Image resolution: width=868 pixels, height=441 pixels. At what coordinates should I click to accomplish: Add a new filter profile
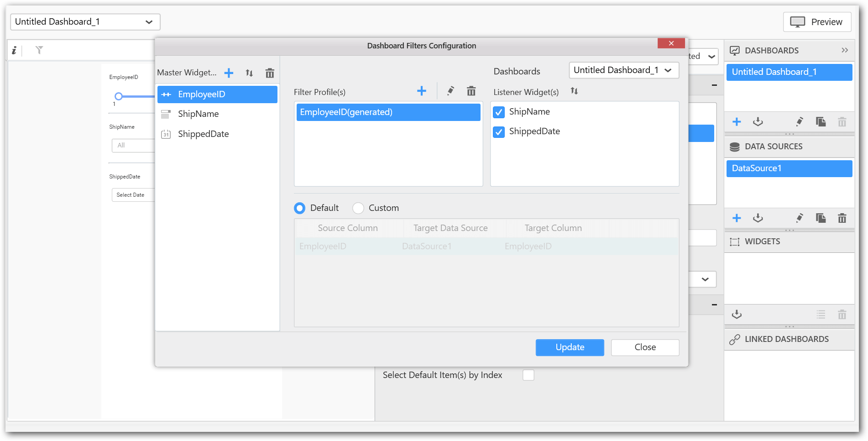point(421,91)
